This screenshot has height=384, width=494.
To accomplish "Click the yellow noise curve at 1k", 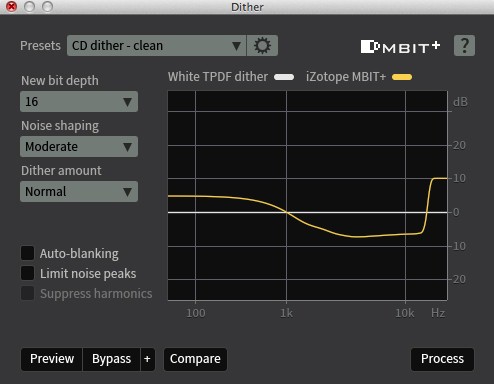I will [286, 212].
